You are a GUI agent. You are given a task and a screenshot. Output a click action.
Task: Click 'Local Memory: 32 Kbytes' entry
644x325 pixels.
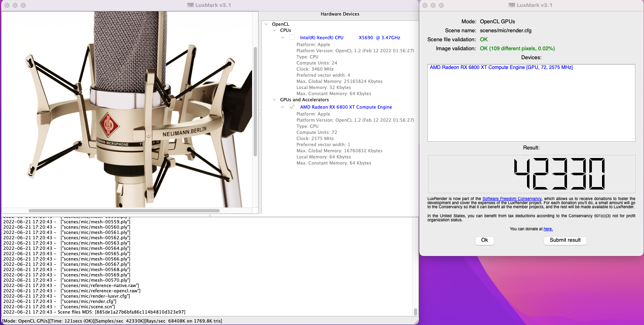323,87
